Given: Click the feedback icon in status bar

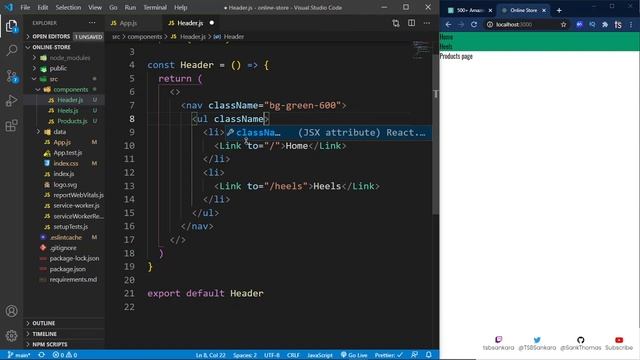Looking at the screenshot, I should tap(415, 355).
